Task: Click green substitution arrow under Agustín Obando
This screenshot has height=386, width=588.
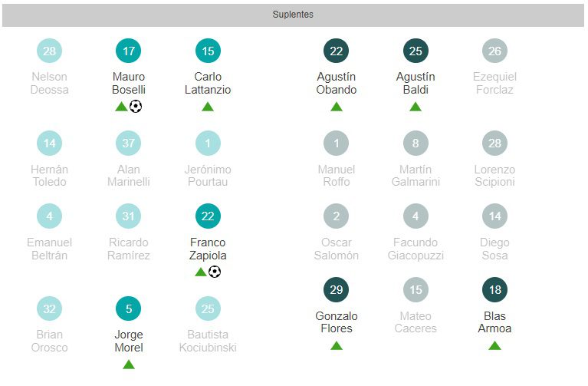Action: point(337,107)
